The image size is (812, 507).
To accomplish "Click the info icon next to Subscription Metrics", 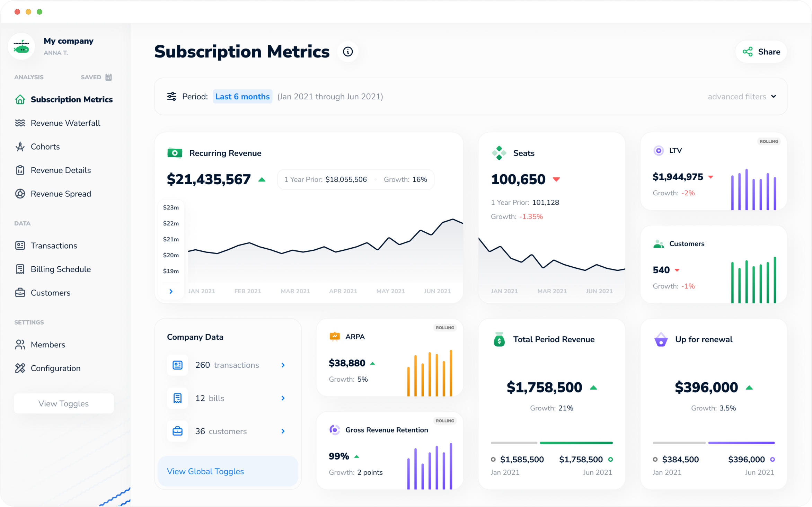I will (x=348, y=51).
